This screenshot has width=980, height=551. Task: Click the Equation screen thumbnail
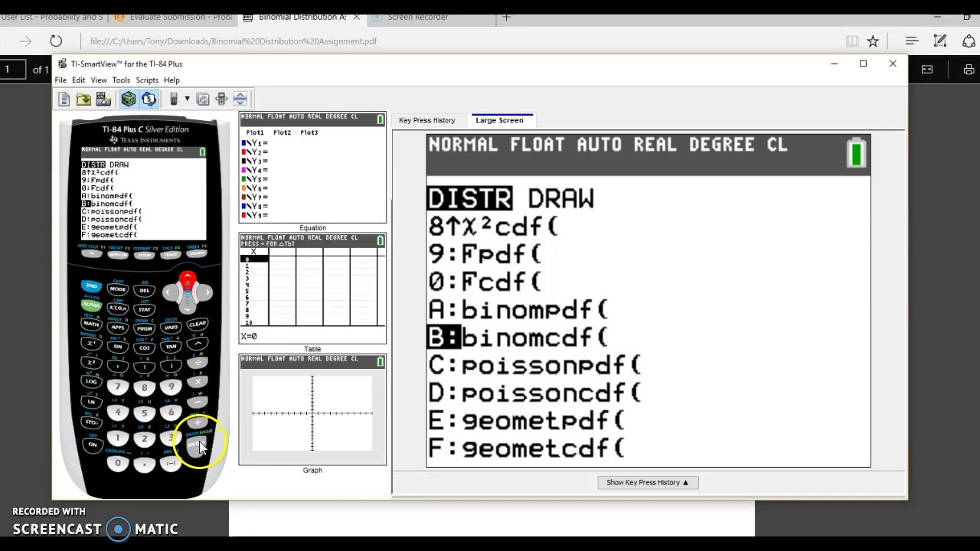click(312, 168)
